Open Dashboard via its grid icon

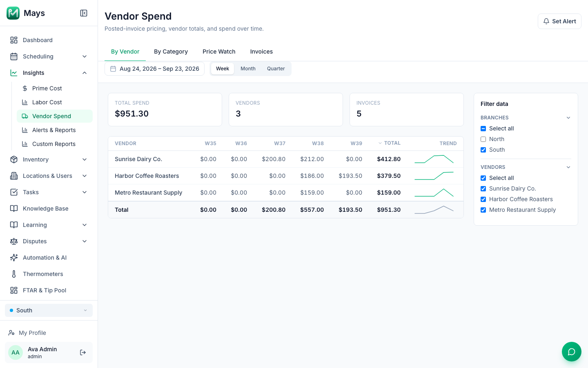[14, 40]
